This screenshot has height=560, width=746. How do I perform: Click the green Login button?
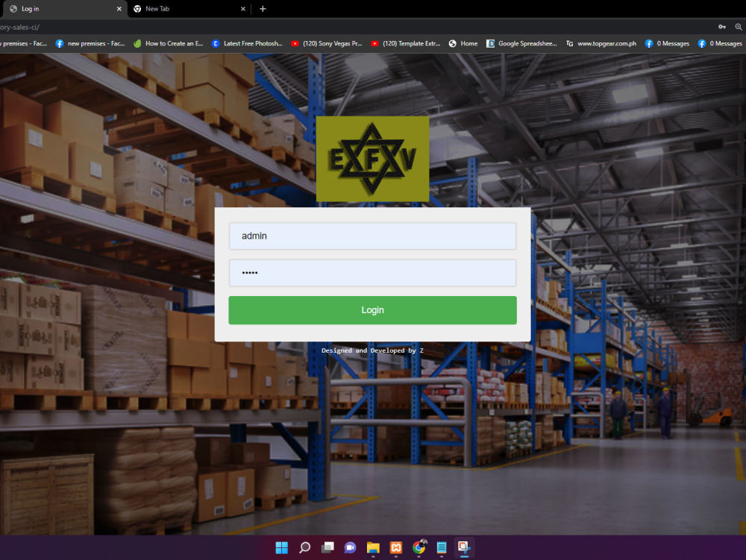pos(372,310)
